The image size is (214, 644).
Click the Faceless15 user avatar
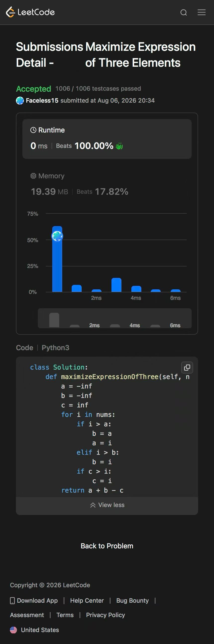20,101
